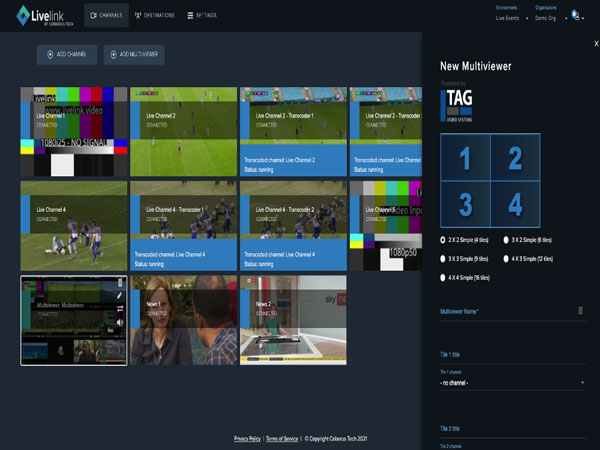
Task: Open the Live Events environment dropdown
Action: [x=511, y=18]
